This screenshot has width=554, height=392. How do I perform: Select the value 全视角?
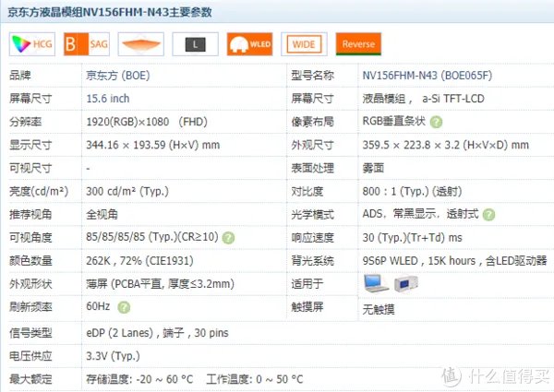(102, 214)
